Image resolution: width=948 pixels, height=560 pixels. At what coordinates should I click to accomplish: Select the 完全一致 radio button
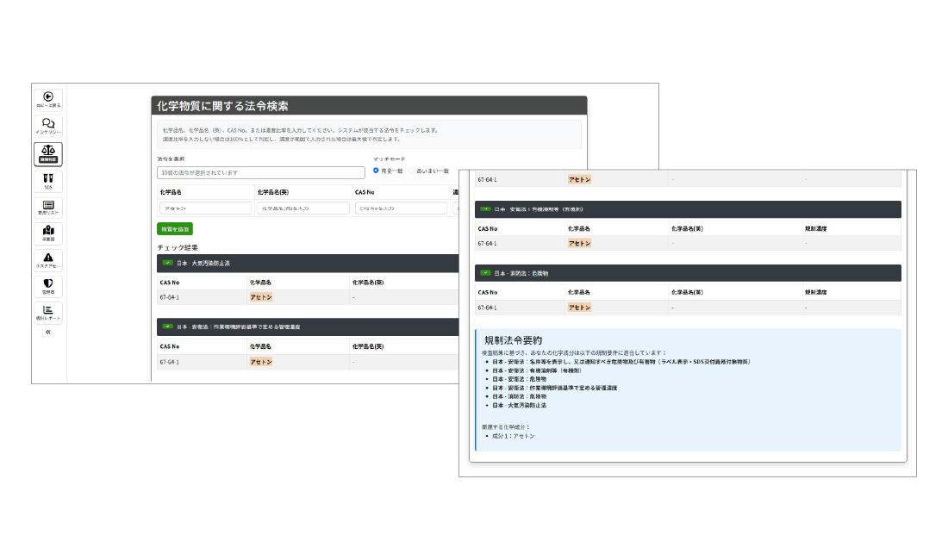coord(376,171)
